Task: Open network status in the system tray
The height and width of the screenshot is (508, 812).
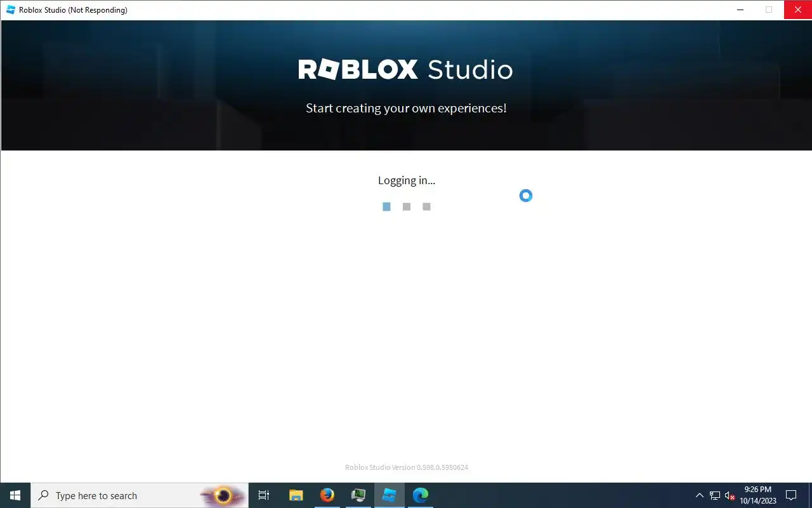Action: click(x=714, y=495)
